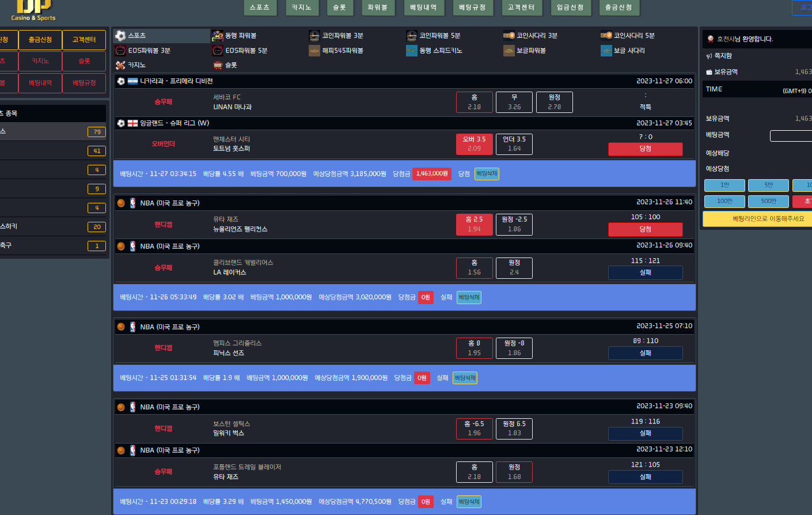
Task: Select 파워볼 in the top menu bar
Action: point(378,7)
